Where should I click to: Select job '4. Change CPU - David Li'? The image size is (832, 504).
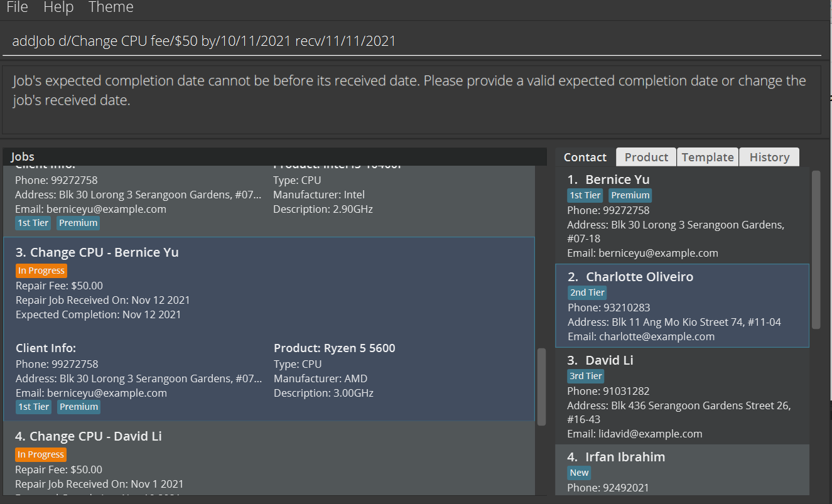tap(269, 458)
